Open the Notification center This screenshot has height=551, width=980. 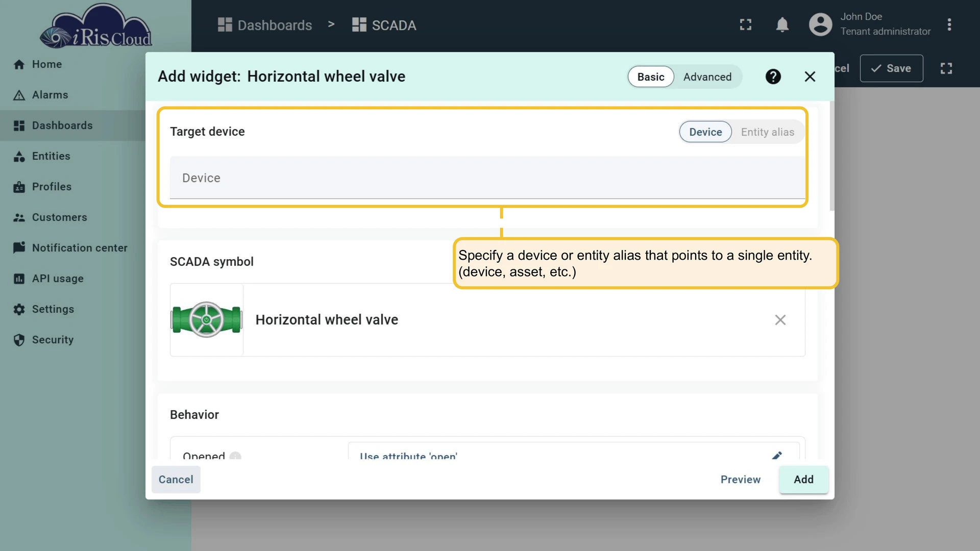coord(71,248)
